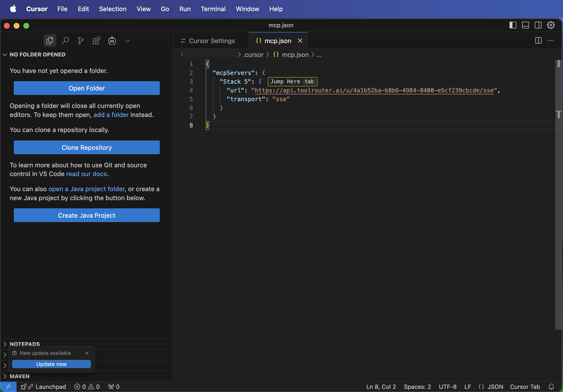Click the split editor right icon

pos(538,40)
